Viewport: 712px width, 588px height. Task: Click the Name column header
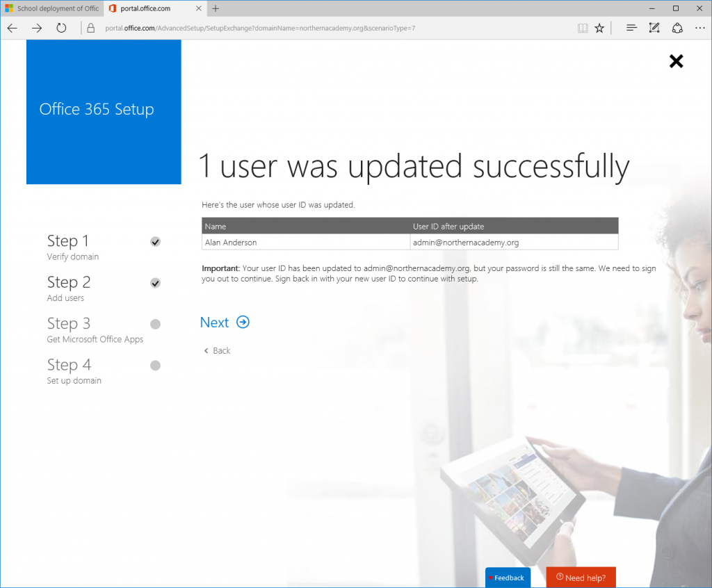point(306,226)
